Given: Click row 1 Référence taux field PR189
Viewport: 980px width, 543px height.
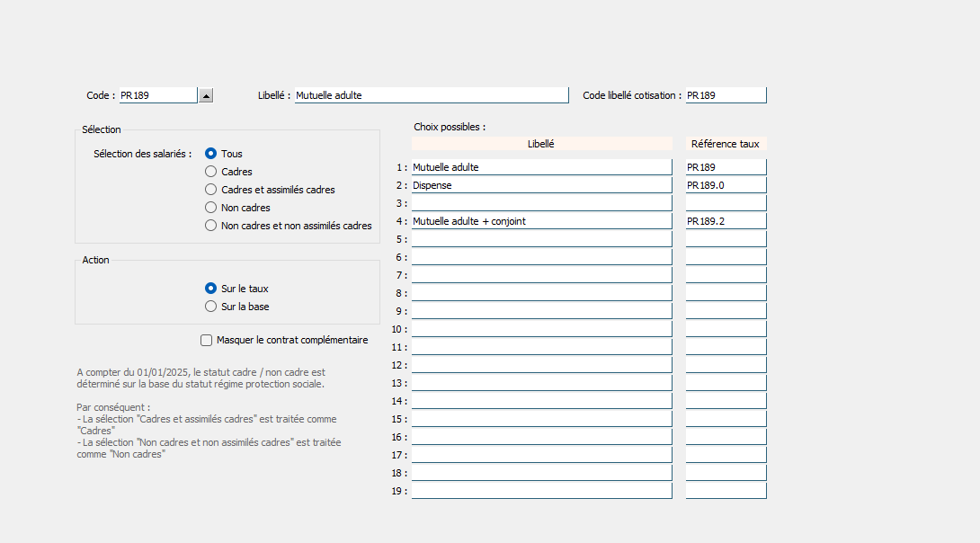Looking at the screenshot, I should coord(726,167).
